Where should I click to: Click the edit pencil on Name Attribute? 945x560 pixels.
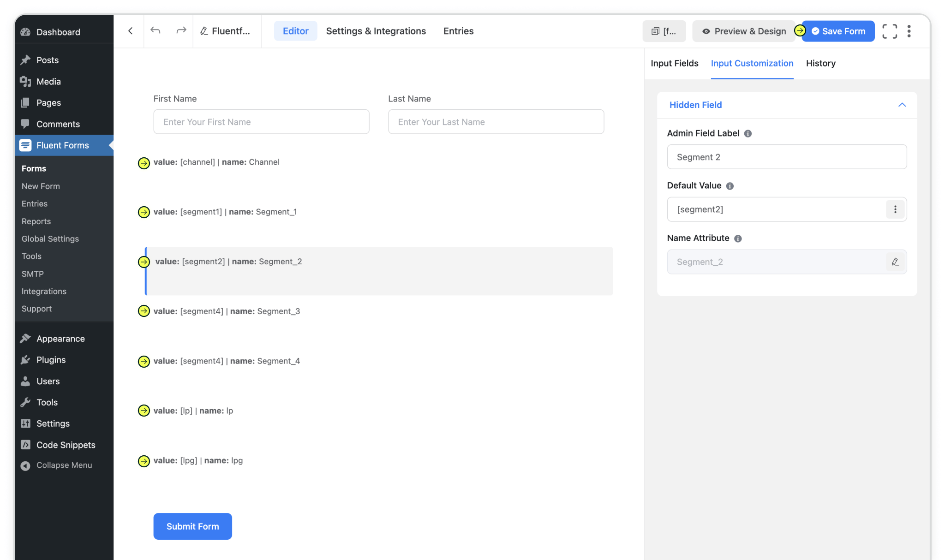coord(895,262)
